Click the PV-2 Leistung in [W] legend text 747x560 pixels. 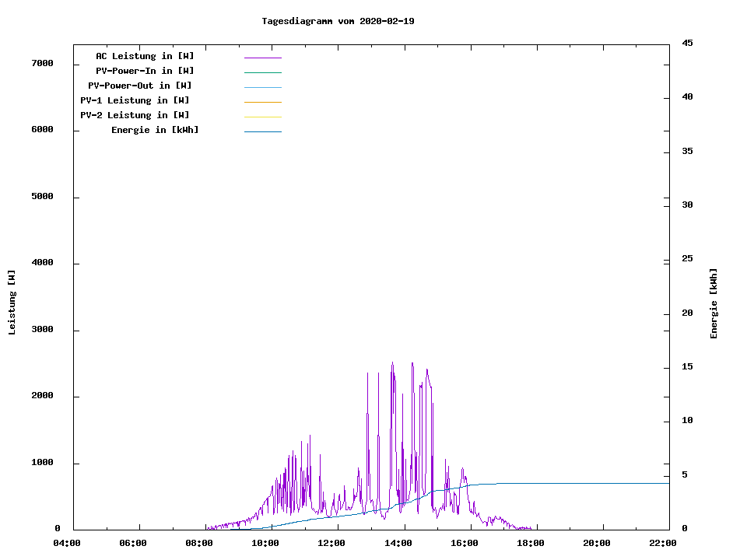(x=135, y=115)
